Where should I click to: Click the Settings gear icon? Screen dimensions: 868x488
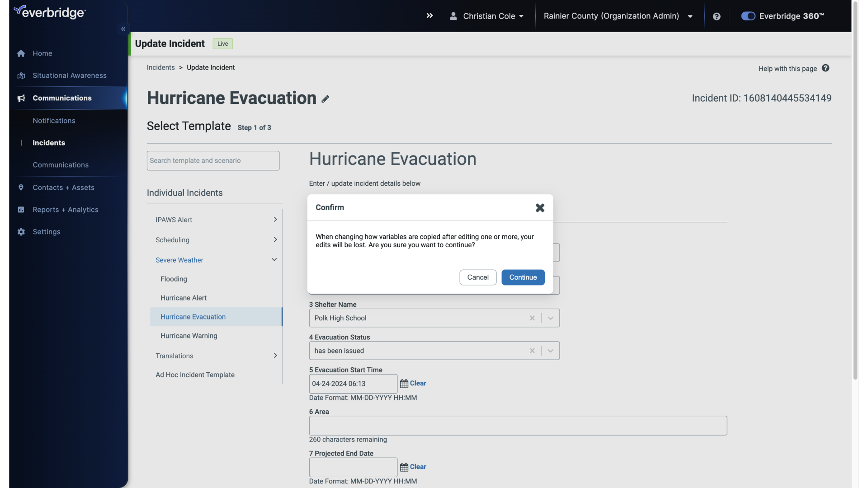[x=21, y=231]
